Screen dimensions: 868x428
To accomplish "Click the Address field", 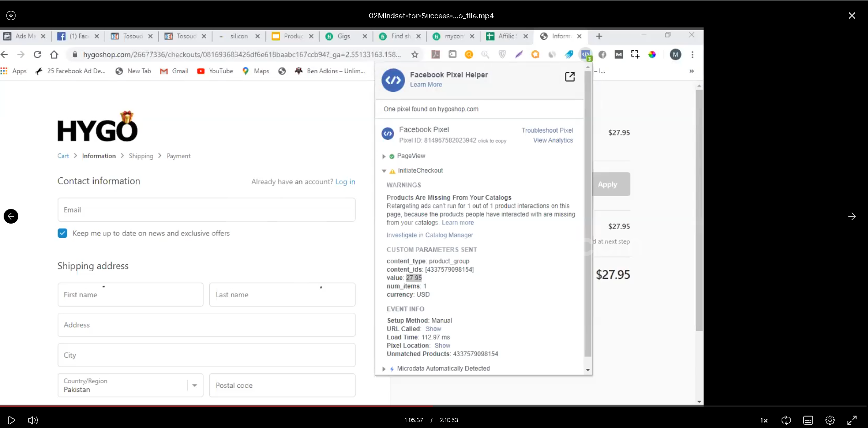I will pyautogui.click(x=206, y=325).
